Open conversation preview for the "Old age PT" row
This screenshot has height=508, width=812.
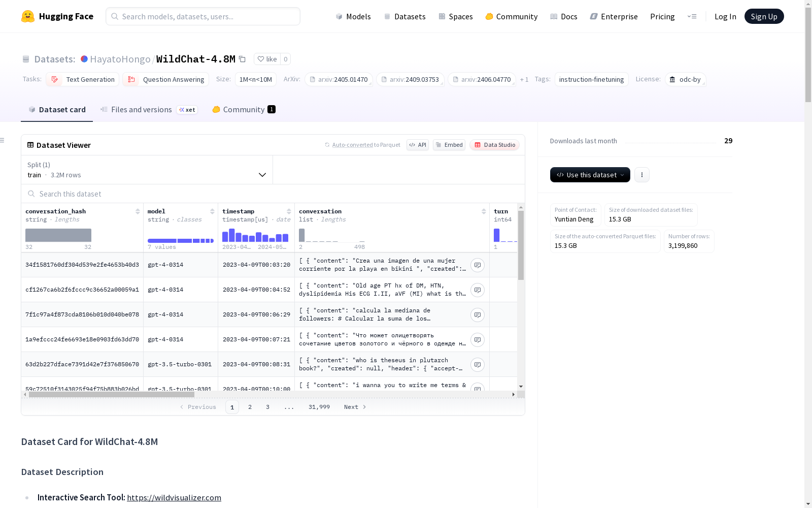(x=478, y=290)
